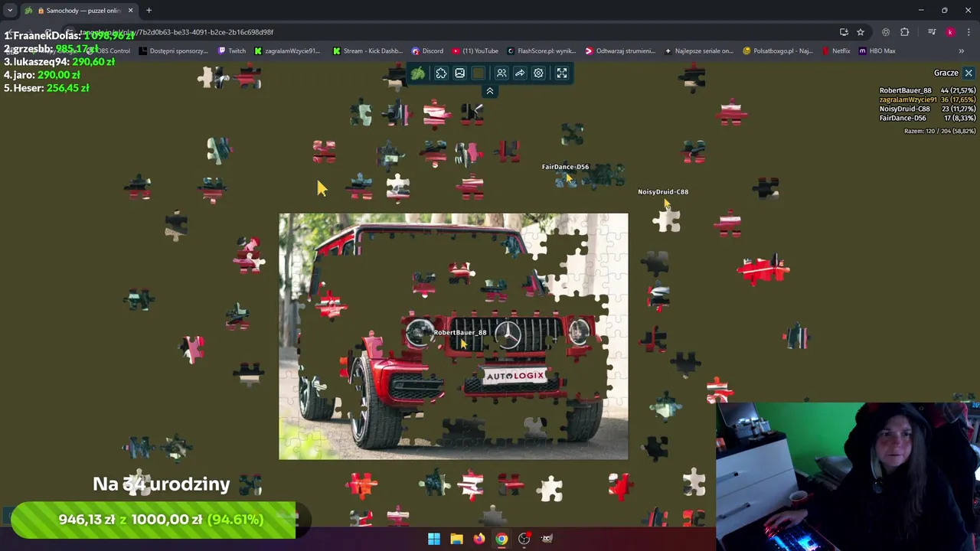The height and width of the screenshot is (551, 980).
Task: Select player zagralamWzycie91 in scoreboard
Action: pos(927,99)
